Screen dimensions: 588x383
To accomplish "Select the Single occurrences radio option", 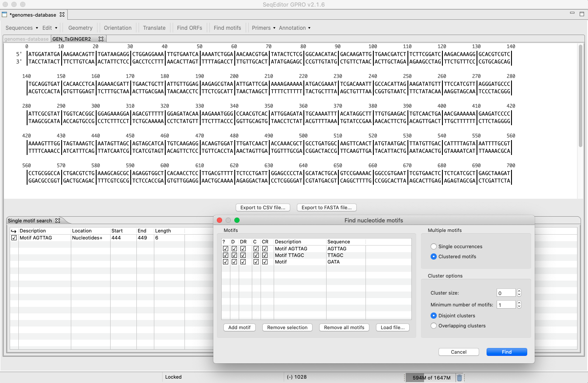I will coord(434,246).
